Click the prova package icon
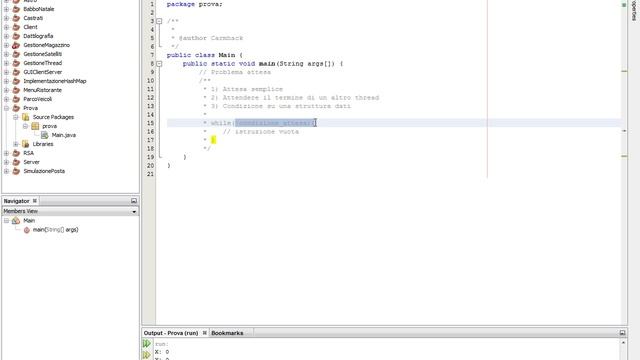 [35, 126]
